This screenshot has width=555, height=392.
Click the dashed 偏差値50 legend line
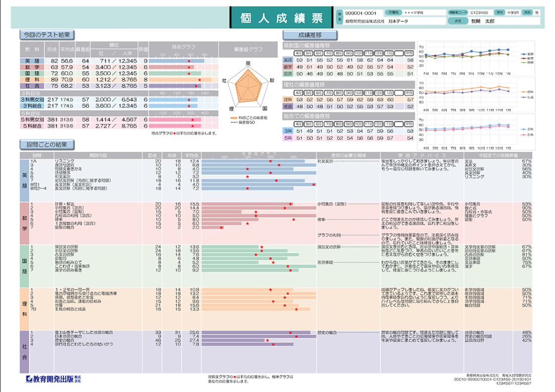235,122
